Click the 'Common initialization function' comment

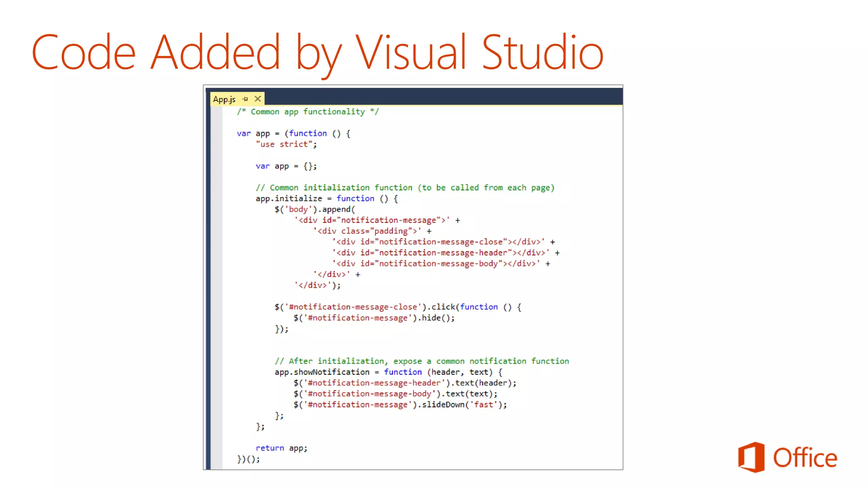[x=405, y=188]
